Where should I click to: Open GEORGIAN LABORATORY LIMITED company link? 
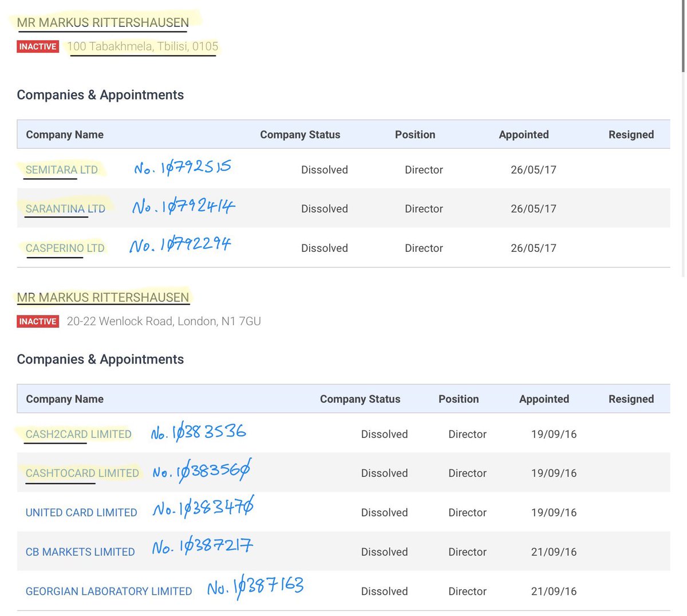pyautogui.click(x=109, y=591)
